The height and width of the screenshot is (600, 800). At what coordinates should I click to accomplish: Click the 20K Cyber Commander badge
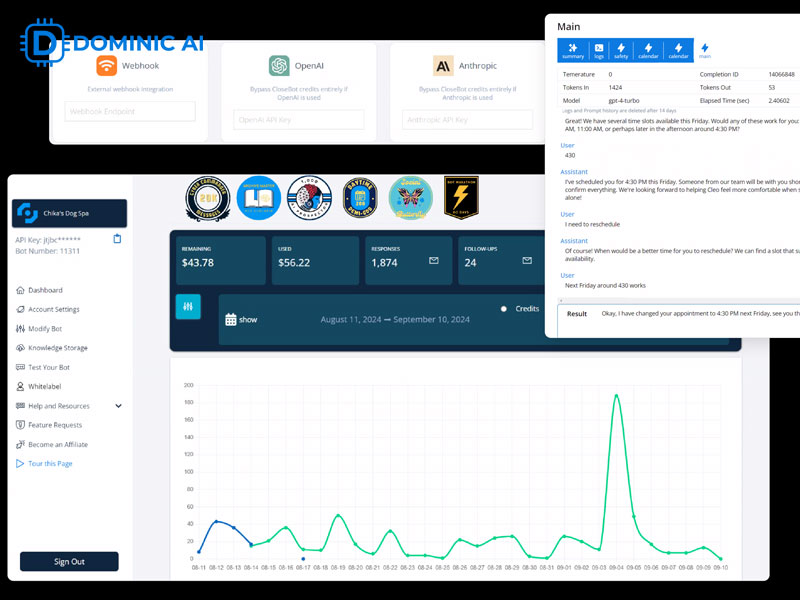(208, 199)
